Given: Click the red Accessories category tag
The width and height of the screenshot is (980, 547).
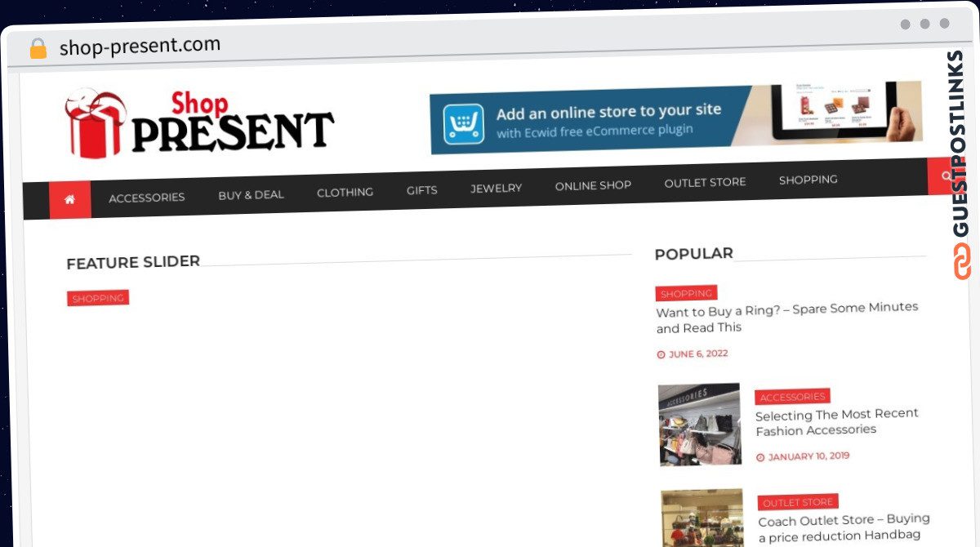Looking at the screenshot, I should (x=792, y=397).
